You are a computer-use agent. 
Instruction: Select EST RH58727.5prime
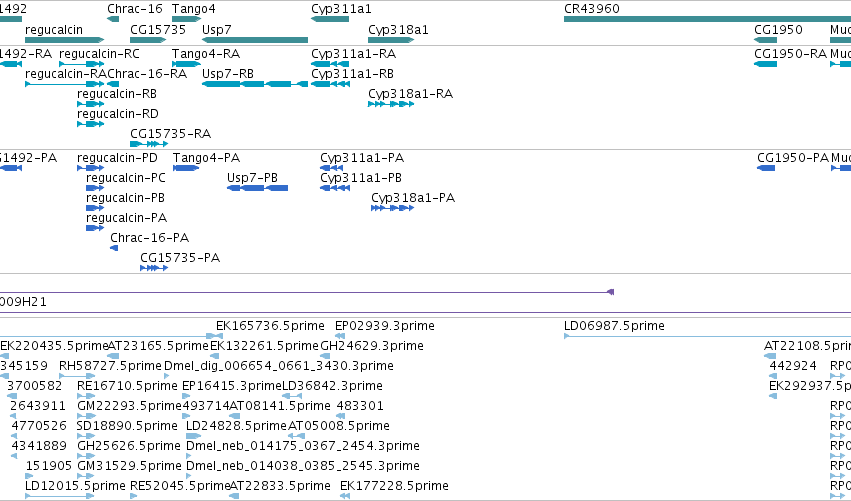110,366
